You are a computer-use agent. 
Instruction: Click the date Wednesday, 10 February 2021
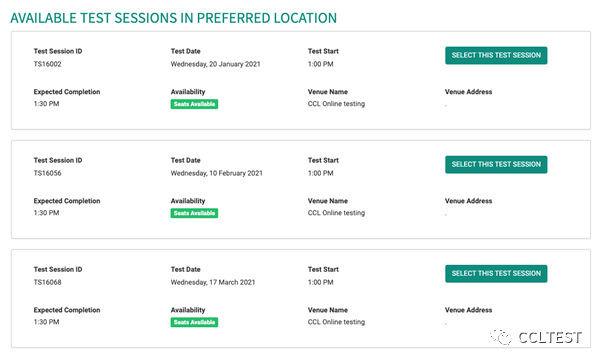click(217, 173)
